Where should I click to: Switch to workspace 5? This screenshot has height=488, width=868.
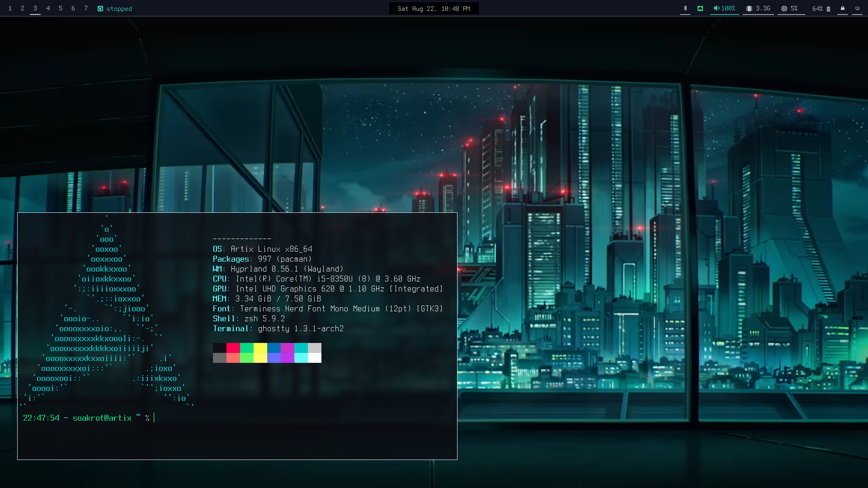click(x=61, y=9)
